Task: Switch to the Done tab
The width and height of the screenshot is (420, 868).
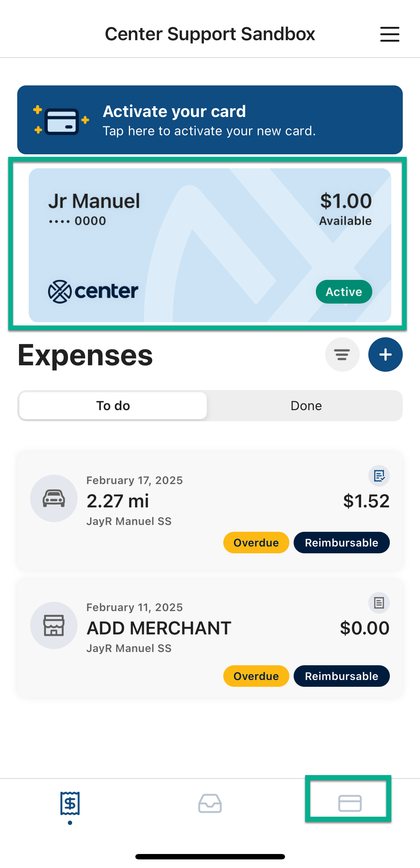Action: (306, 406)
